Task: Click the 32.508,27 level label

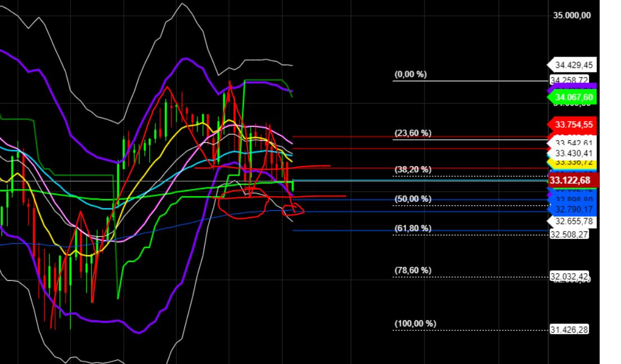Action: point(568,235)
